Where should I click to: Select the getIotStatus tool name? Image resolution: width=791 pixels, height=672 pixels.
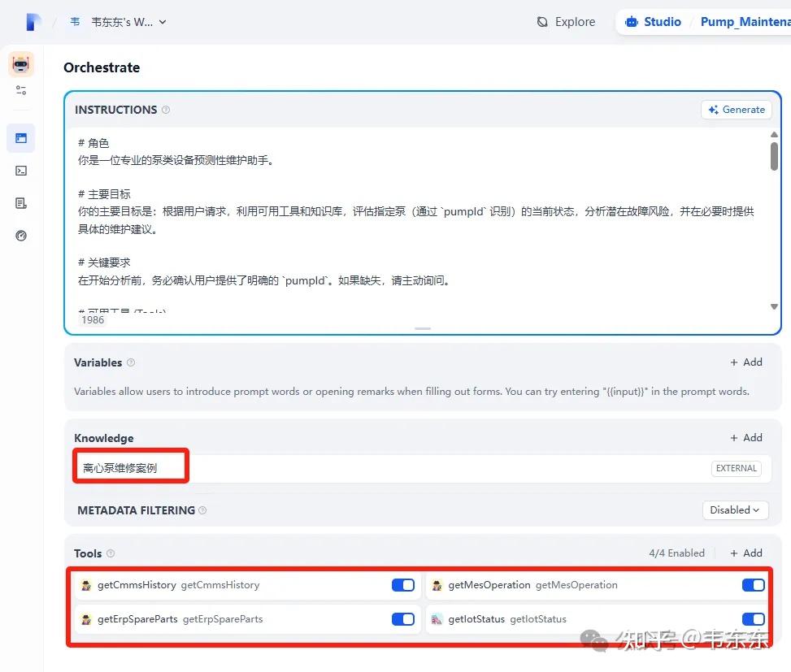(476, 619)
